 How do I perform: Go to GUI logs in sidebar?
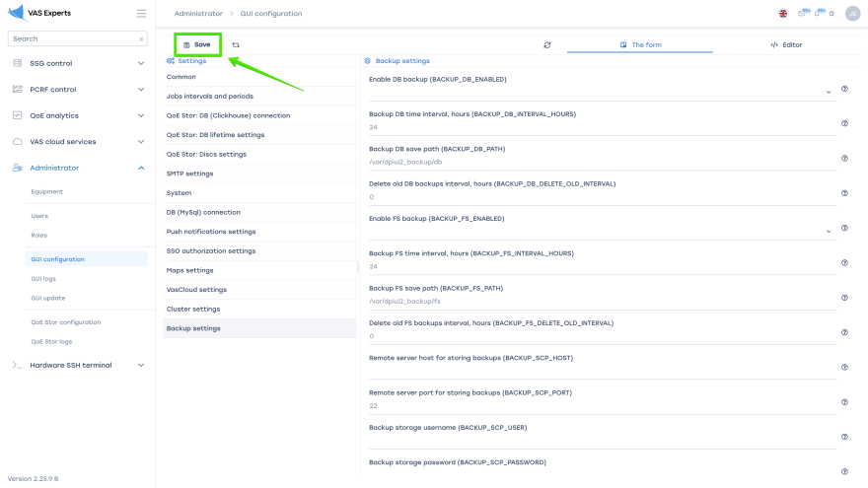[43, 278]
